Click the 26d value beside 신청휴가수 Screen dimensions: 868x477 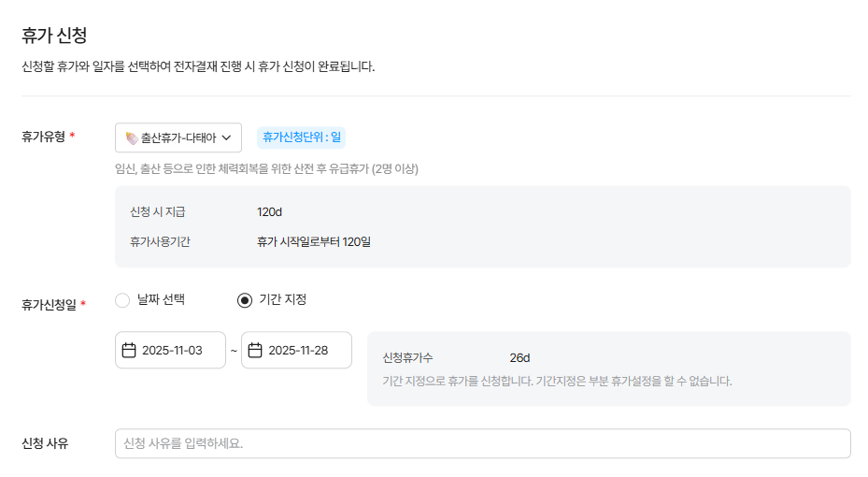(x=520, y=357)
